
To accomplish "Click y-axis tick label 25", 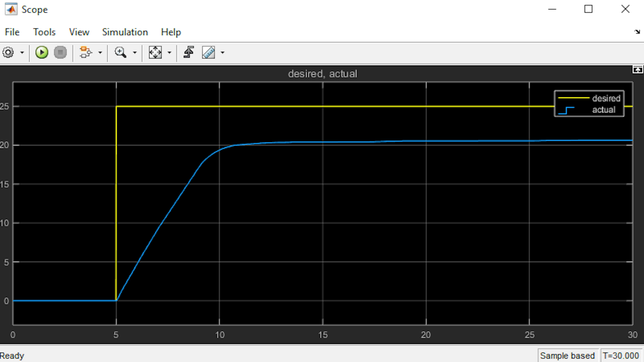I will pyautogui.click(x=5, y=106).
